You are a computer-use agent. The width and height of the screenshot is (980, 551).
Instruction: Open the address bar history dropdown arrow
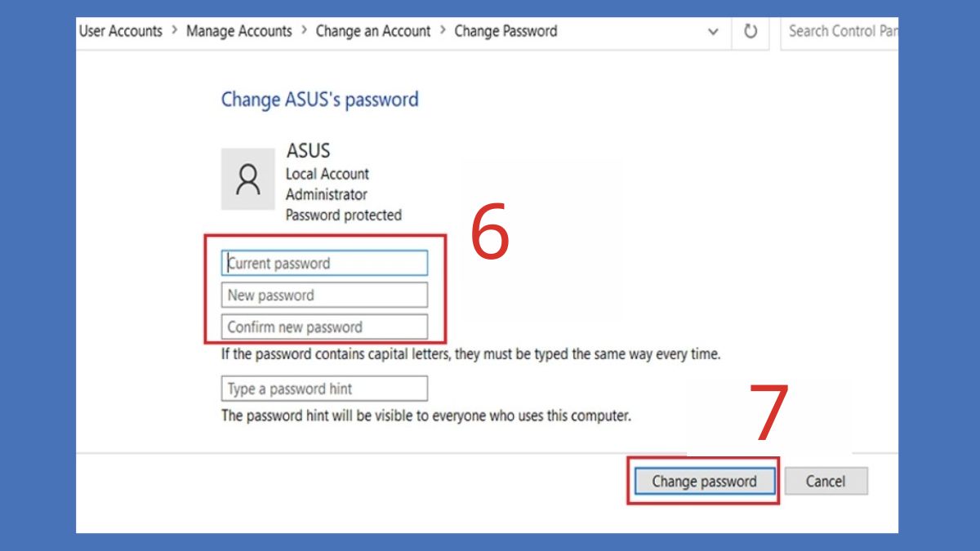tap(713, 32)
